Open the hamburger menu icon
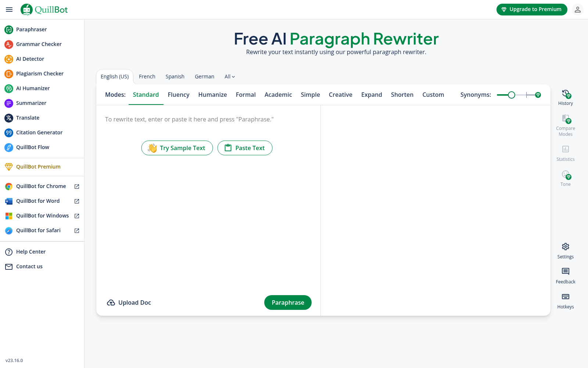This screenshot has height=368, width=588. [9, 10]
